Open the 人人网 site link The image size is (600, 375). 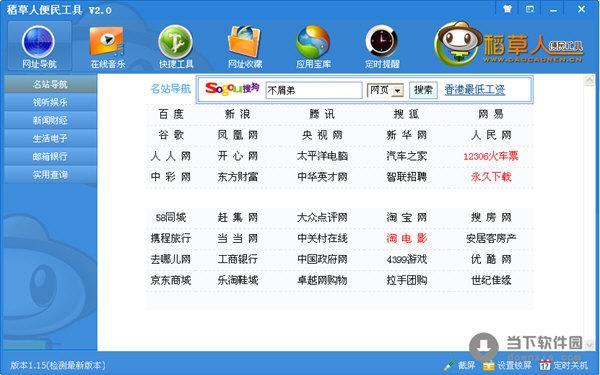171,156
